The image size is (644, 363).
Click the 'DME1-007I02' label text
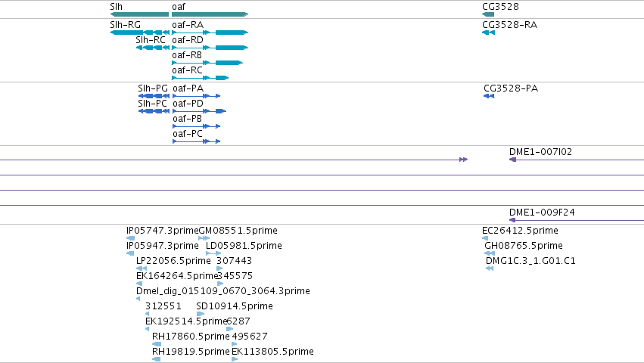pyautogui.click(x=540, y=152)
